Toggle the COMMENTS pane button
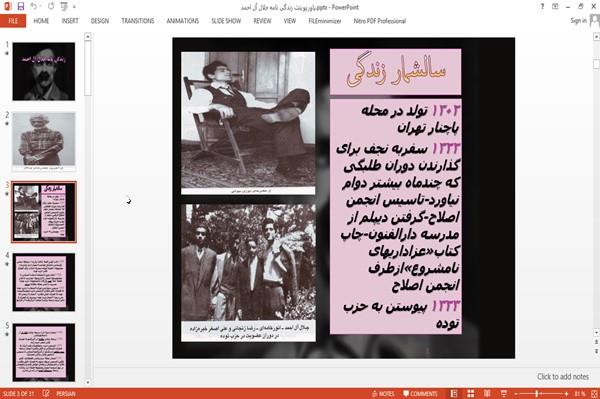Screen dimensions: 600x399 (420, 394)
